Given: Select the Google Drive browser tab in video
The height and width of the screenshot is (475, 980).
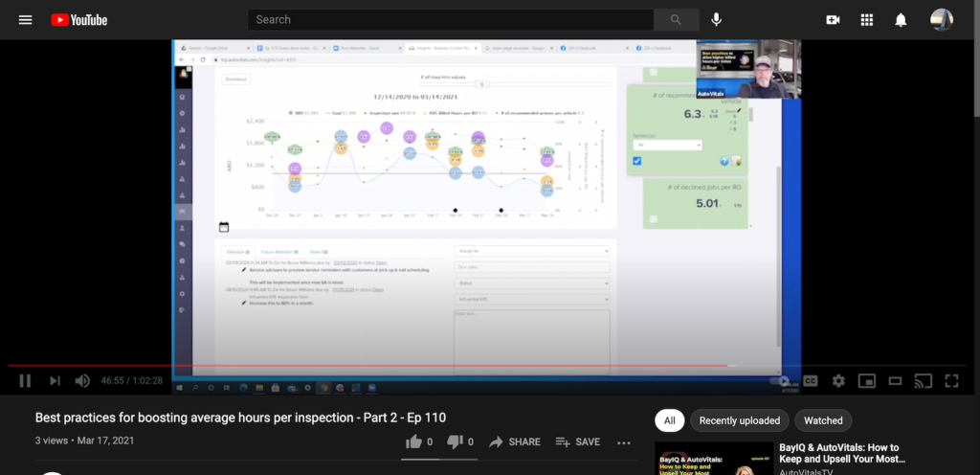Looking at the screenshot, I should (x=215, y=48).
